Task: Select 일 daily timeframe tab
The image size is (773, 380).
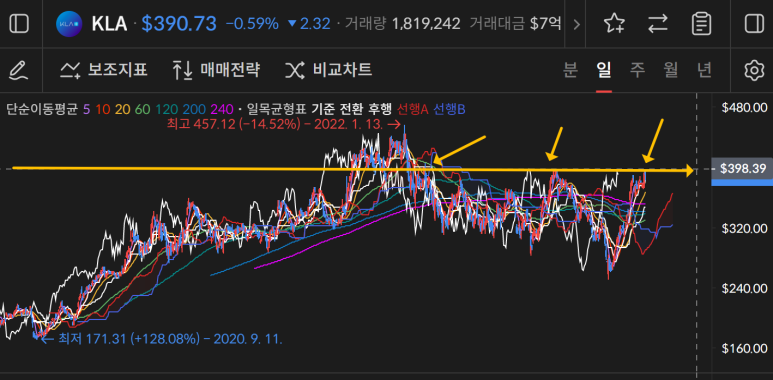Action: click(x=604, y=70)
